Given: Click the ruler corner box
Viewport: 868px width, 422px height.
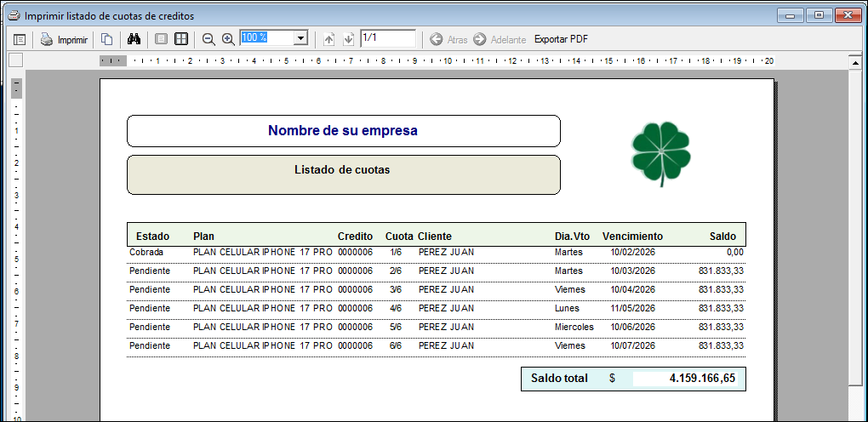Looking at the screenshot, I should point(15,60).
